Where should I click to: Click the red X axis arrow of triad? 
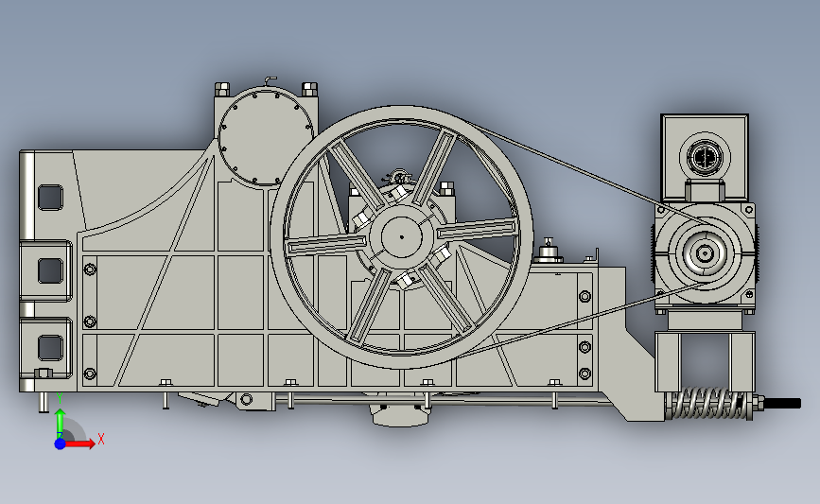click(79, 443)
